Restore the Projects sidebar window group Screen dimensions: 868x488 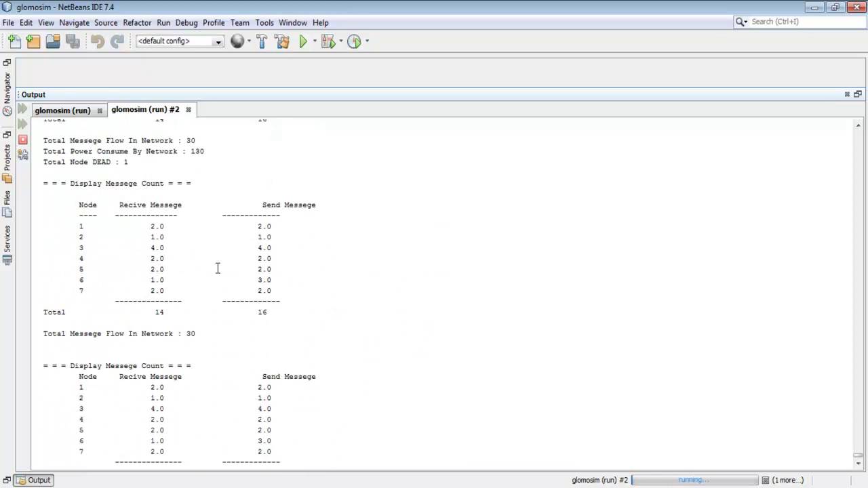click(x=7, y=135)
